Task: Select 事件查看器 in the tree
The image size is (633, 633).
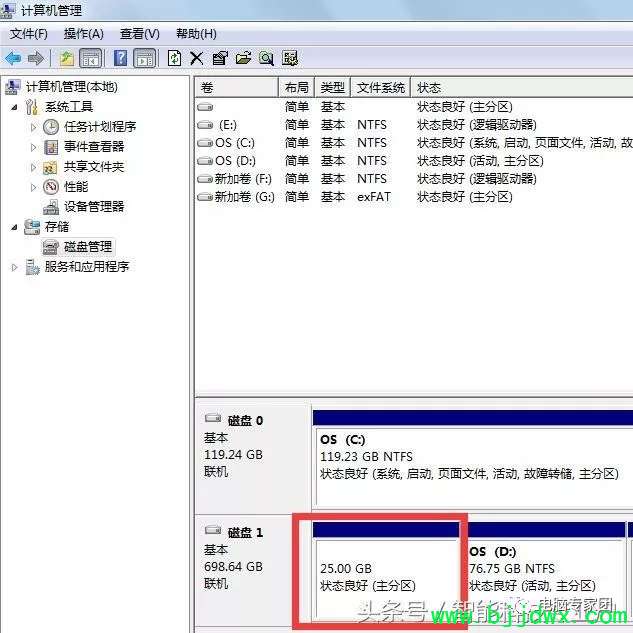Action: [94, 147]
